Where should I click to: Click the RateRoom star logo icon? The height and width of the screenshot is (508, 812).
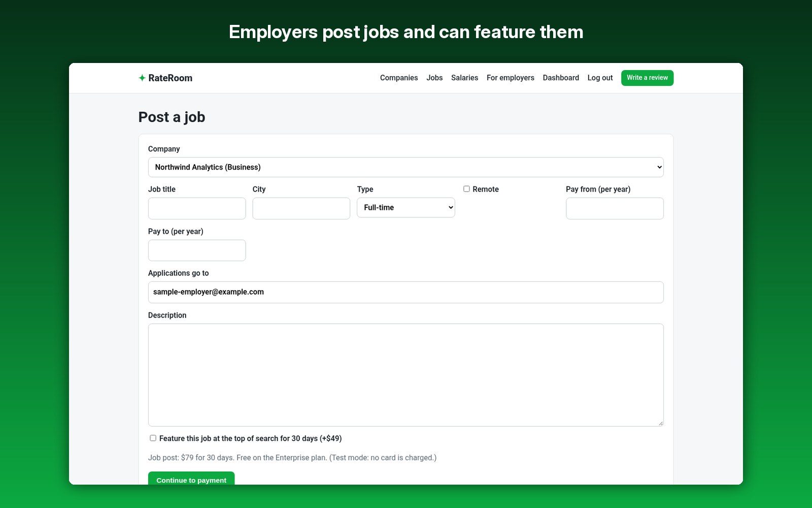coord(142,78)
